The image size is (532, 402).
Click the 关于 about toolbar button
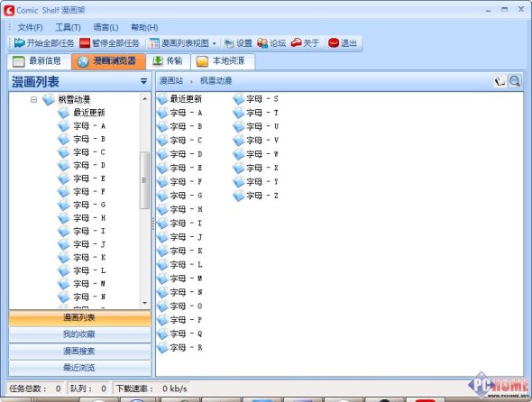pyautogui.click(x=305, y=43)
